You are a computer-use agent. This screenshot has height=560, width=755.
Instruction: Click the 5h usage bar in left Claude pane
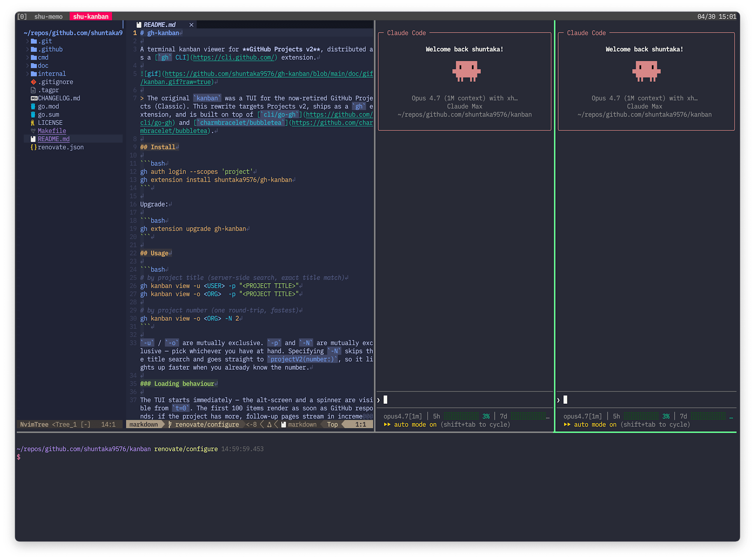click(461, 416)
